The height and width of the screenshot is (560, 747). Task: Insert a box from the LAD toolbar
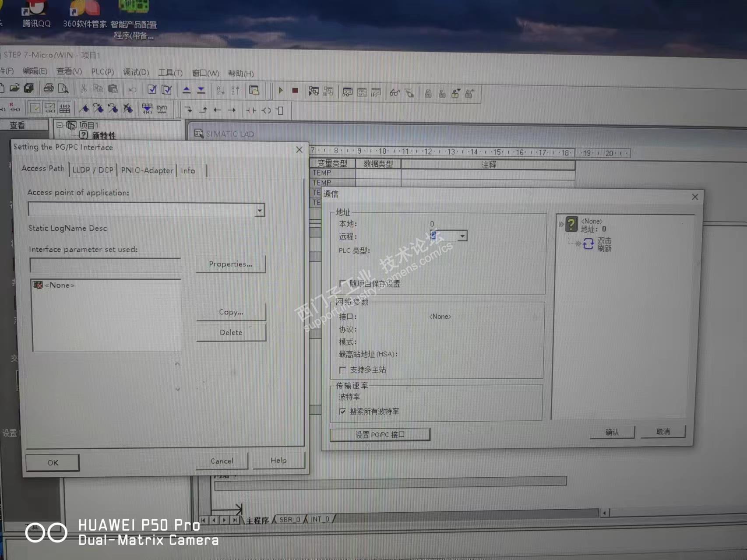click(x=280, y=111)
